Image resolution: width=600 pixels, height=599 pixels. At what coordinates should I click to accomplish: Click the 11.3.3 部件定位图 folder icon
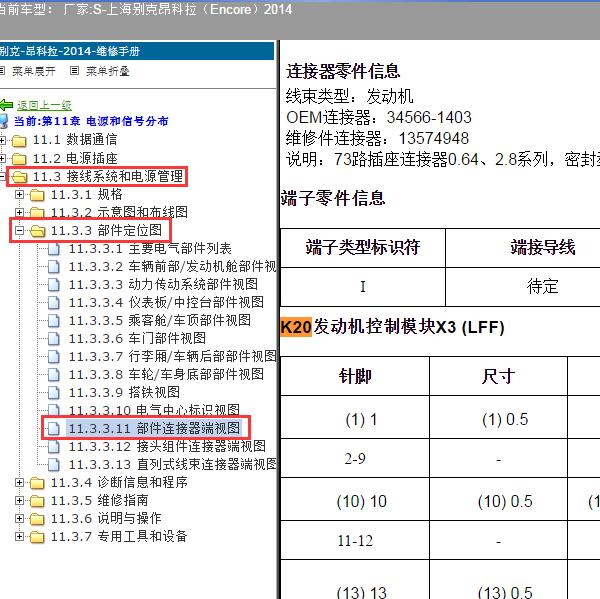click(x=38, y=231)
